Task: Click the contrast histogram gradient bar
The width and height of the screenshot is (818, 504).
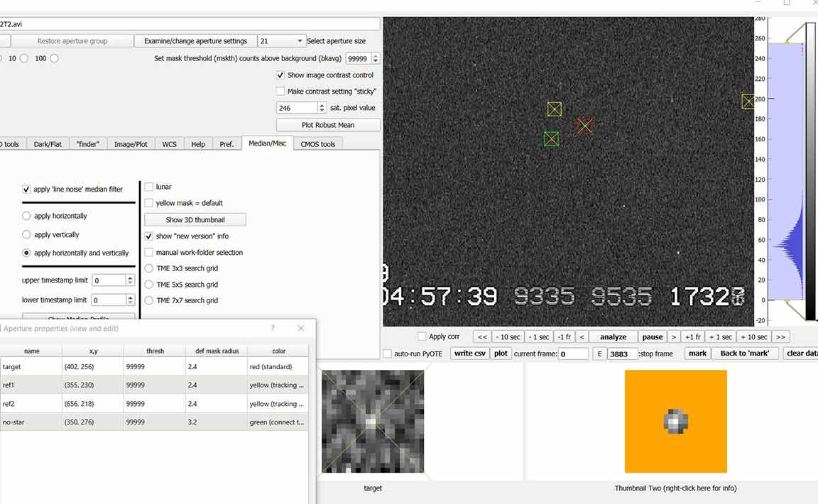Action: tap(810, 170)
